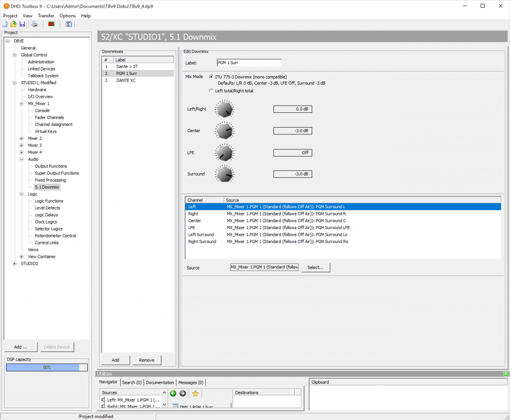Image resolution: width=510 pixels, height=420 pixels.
Task: Expand the Mixer 4 tree node
Action: point(22,153)
